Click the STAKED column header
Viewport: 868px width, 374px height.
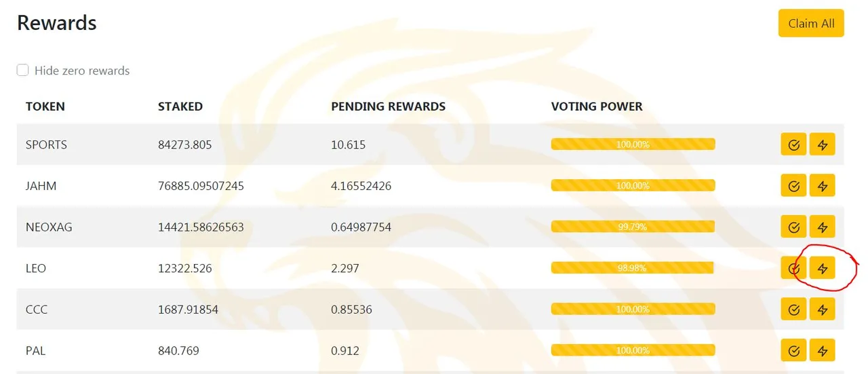pyautogui.click(x=180, y=107)
